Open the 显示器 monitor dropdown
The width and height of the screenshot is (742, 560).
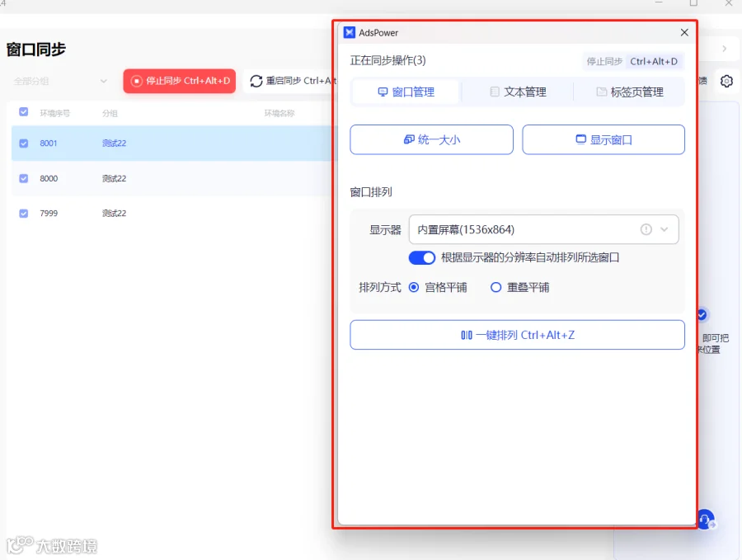(544, 229)
